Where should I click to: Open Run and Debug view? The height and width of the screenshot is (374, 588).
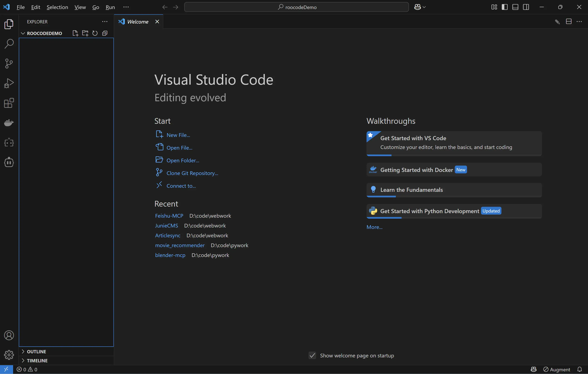(9, 83)
